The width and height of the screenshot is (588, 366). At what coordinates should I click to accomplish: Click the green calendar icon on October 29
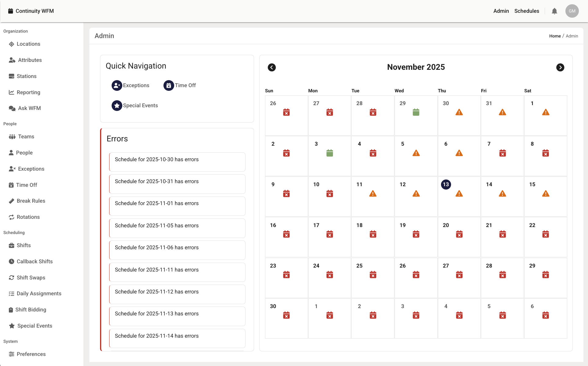tap(416, 112)
